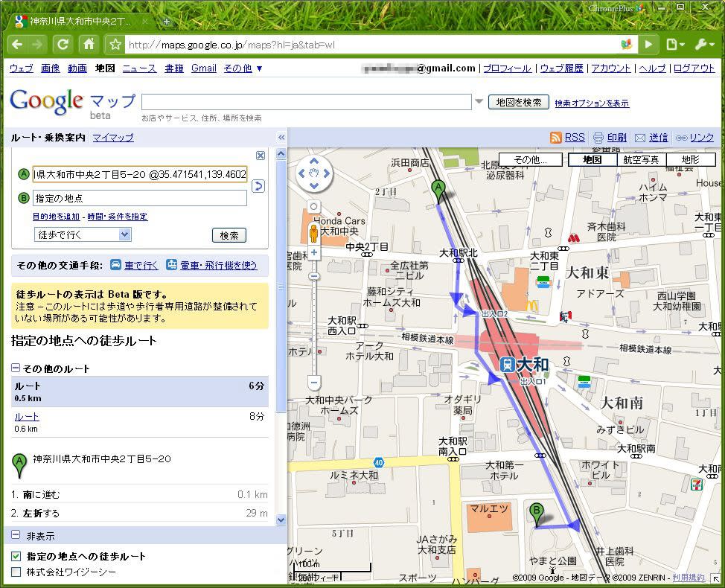Click the map zoom out minus button
The height and width of the screenshot is (588, 725).
click(x=314, y=383)
